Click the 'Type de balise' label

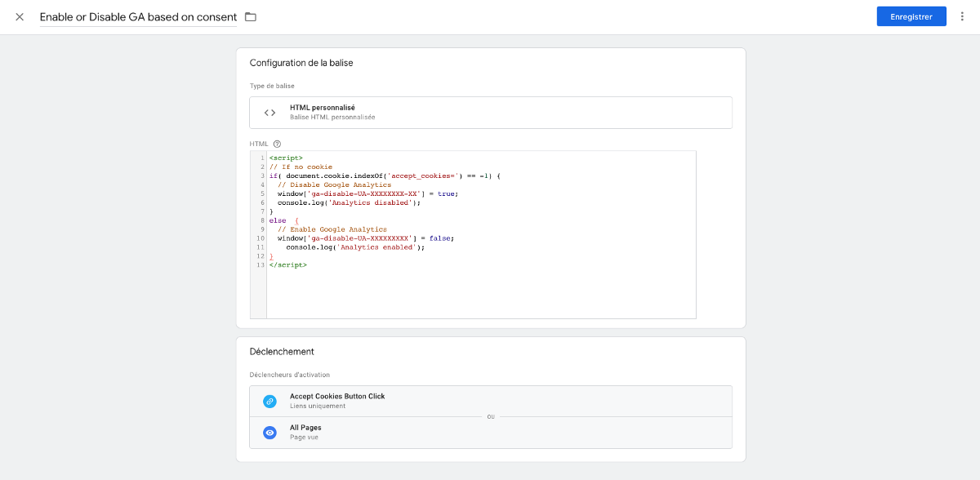coord(272,86)
